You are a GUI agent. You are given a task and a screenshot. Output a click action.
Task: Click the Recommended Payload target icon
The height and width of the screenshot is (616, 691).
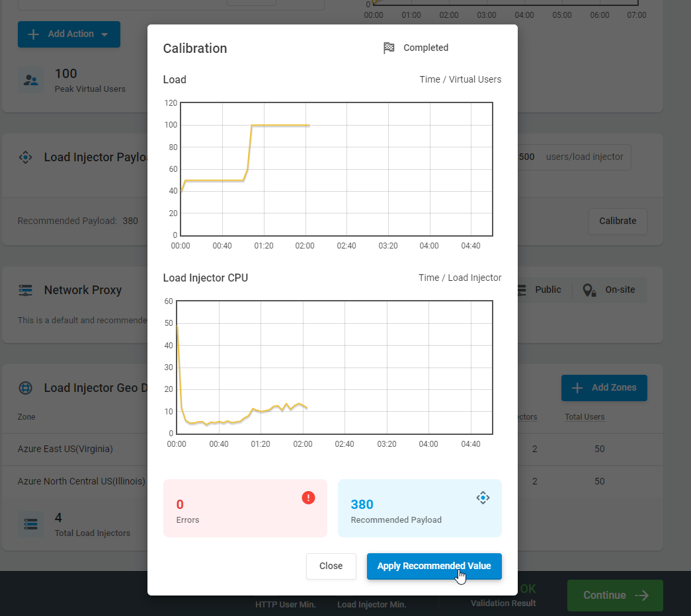point(483,498)
